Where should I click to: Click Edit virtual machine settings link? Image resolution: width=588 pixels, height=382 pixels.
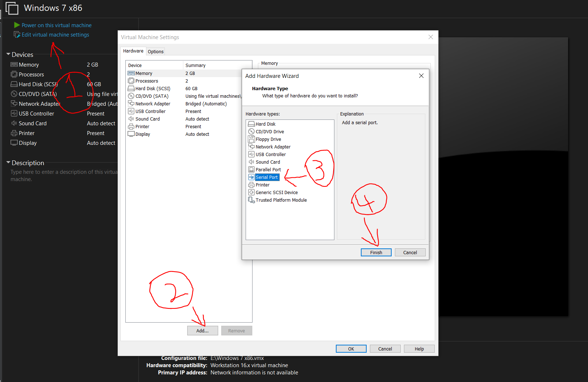click(x=55, y=35)
